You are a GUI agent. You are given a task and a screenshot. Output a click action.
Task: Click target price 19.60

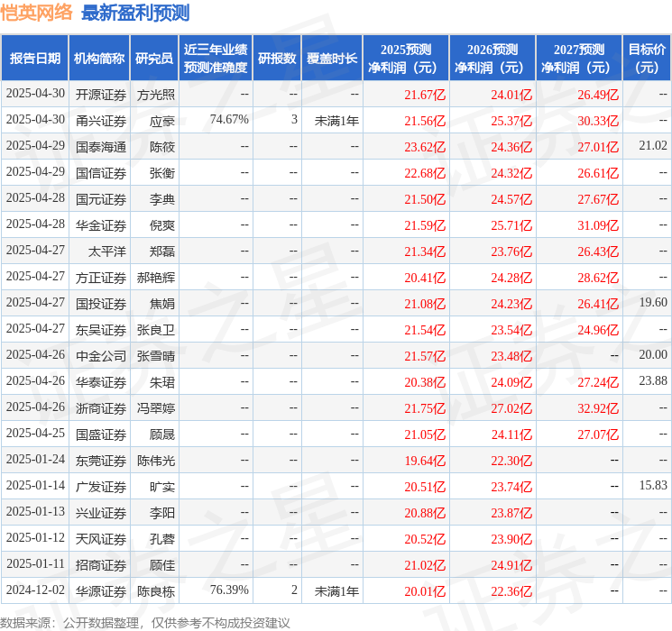tap(653, 303)
